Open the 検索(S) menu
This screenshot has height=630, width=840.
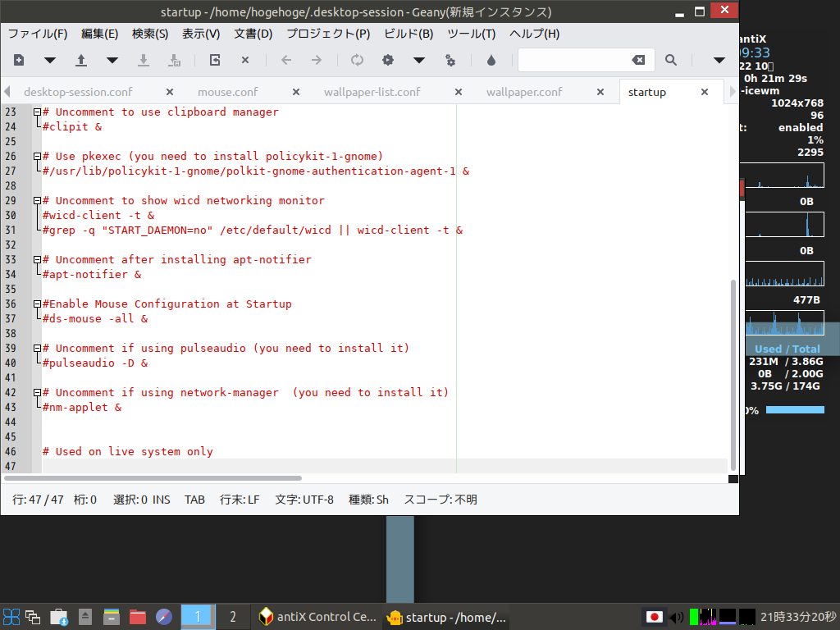[150, 34]
